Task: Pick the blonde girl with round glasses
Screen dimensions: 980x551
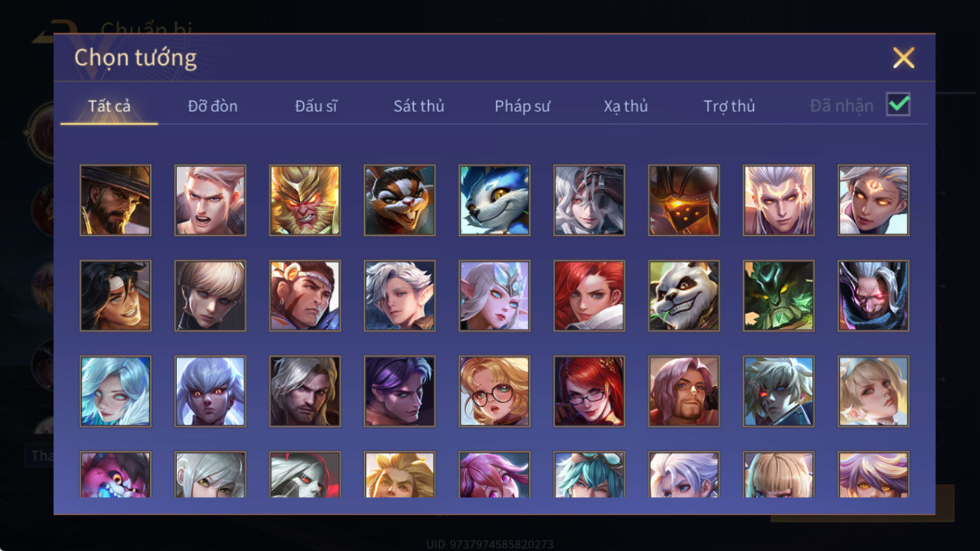Action: point(495,391)
